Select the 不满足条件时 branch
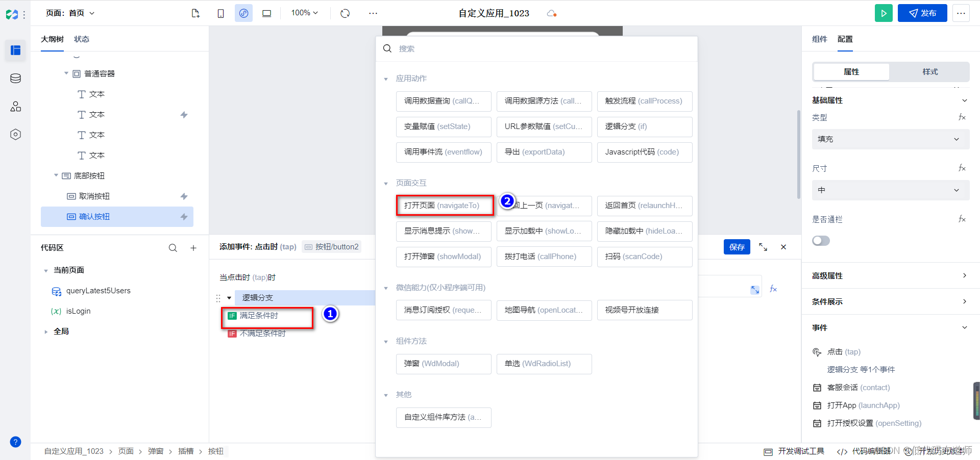This screenshot has width=980, height=460. pyautogui.click(x=263, y=334)
